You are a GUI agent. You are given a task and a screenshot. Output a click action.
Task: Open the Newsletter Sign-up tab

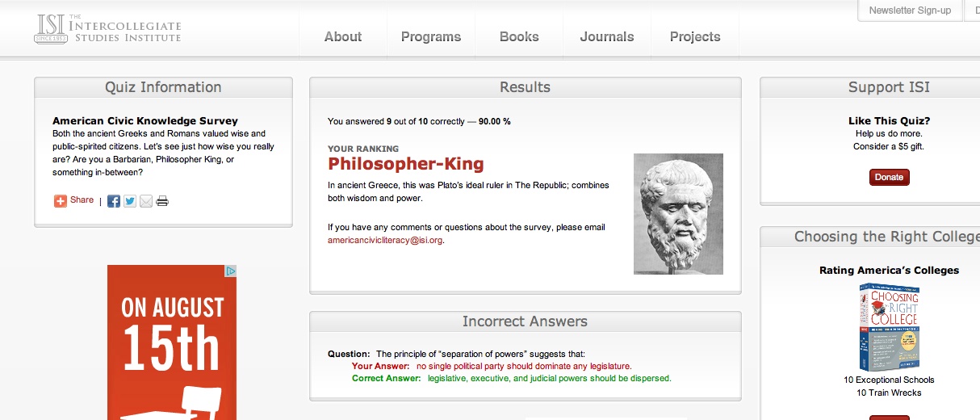point(910,10)
